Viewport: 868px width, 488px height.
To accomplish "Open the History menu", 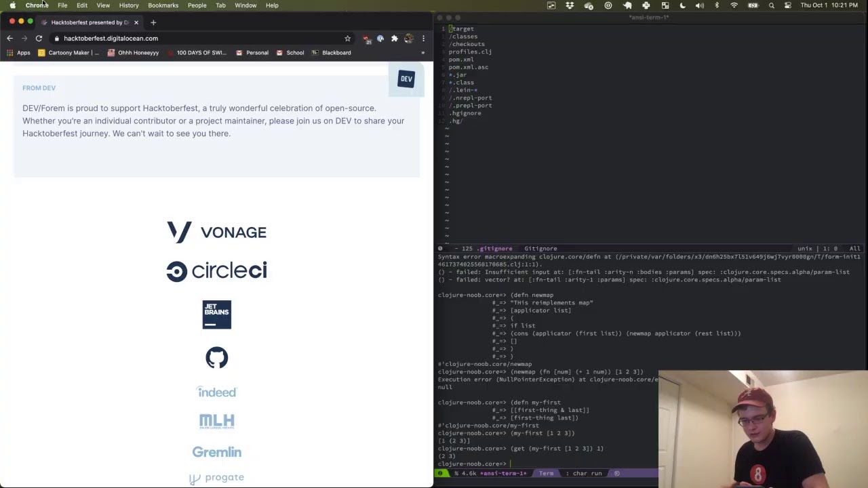I will 129,5.
